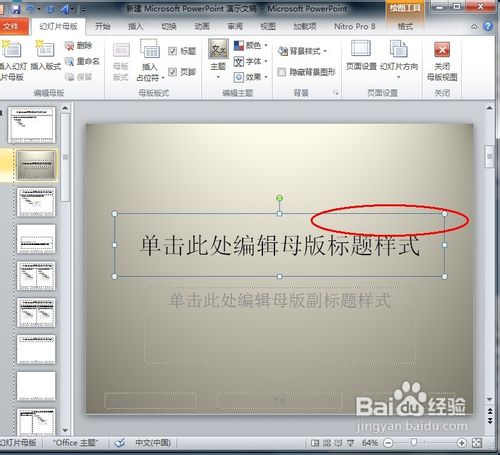Switch to the Add-ins (加载项) tab
The height and width of the screenshot is (455, 500).
305,26
